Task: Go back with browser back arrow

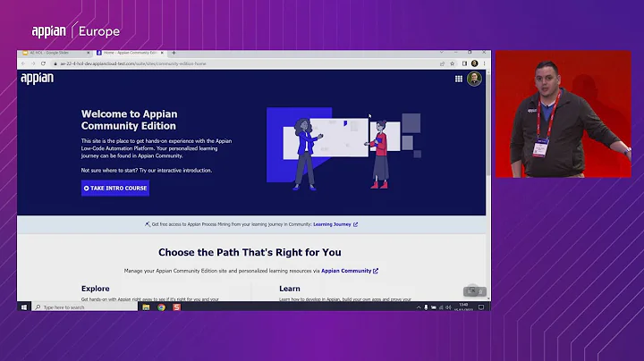Action: [23, 63]
